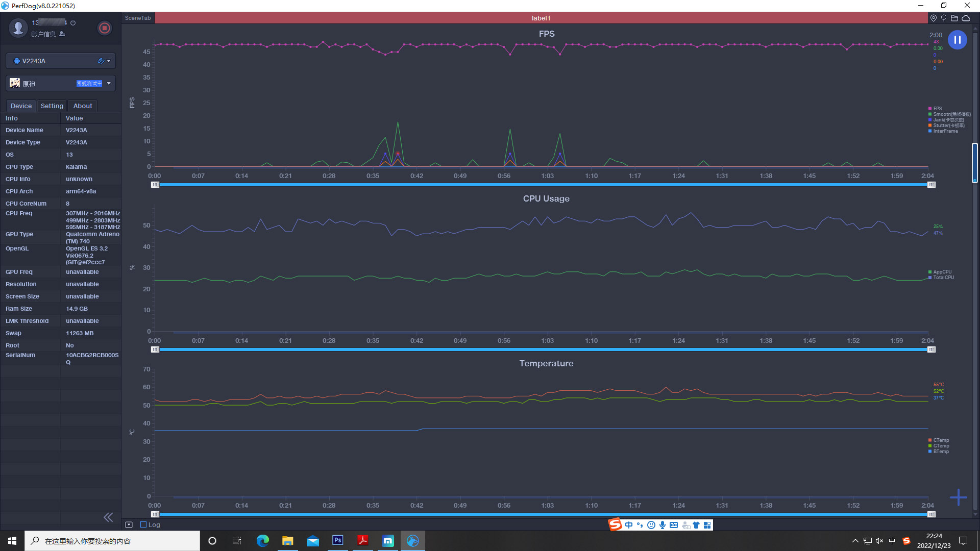Expand the bottom log panel arrow
980x551 pixels.
(129, 524)
